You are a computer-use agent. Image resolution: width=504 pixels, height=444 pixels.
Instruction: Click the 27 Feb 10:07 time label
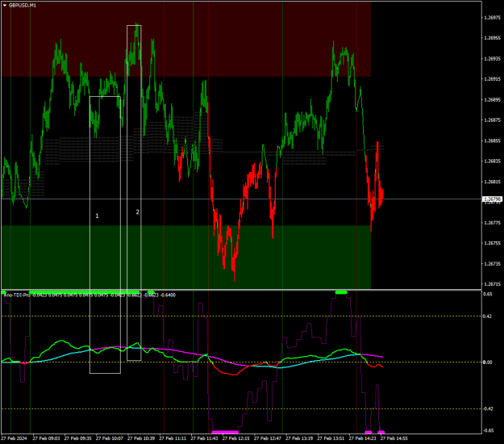pyautogui.click(x=110, y=438)
